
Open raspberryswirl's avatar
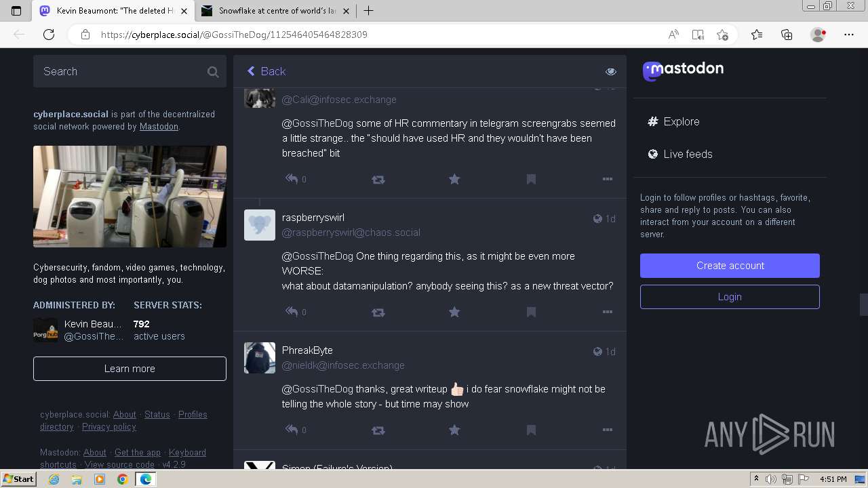260,225
